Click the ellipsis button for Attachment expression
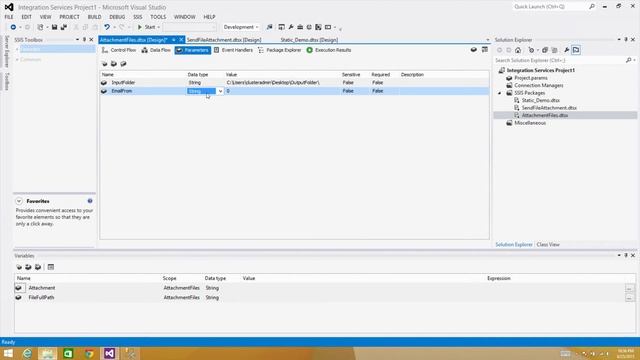640x360 pixels. (629, 288)
